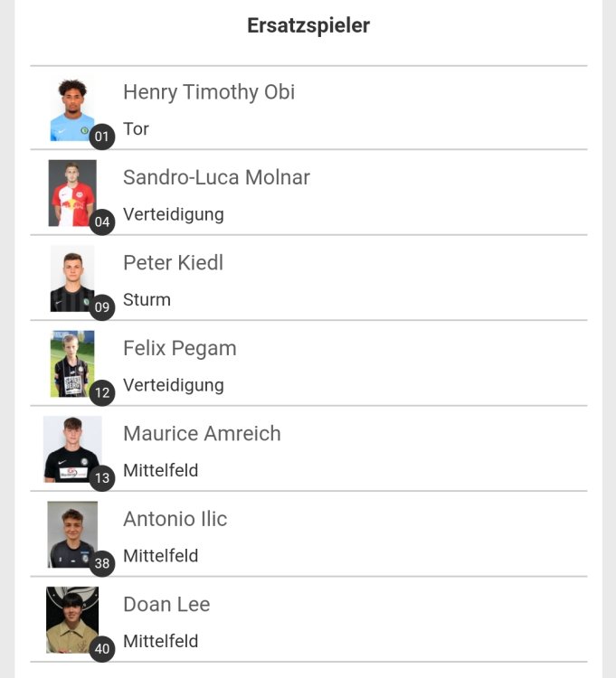Viewport: 616px width, 678px height.
Task: Click the number 09 jersey badge
Action: [102, 307]
